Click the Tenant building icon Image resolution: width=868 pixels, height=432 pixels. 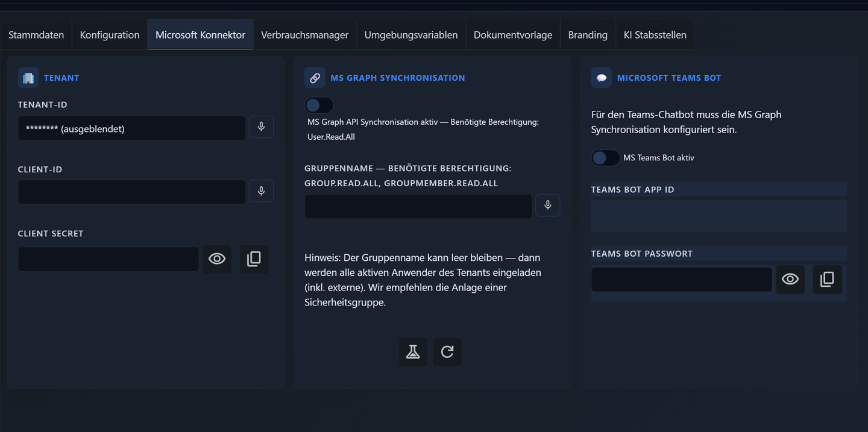pos(28,78)
